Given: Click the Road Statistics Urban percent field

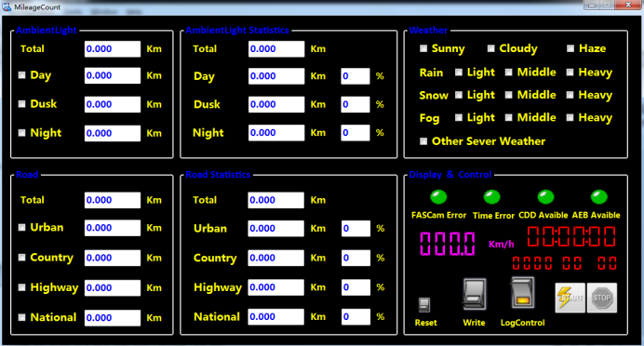Looking at the screenshot, I should (356, 228).
